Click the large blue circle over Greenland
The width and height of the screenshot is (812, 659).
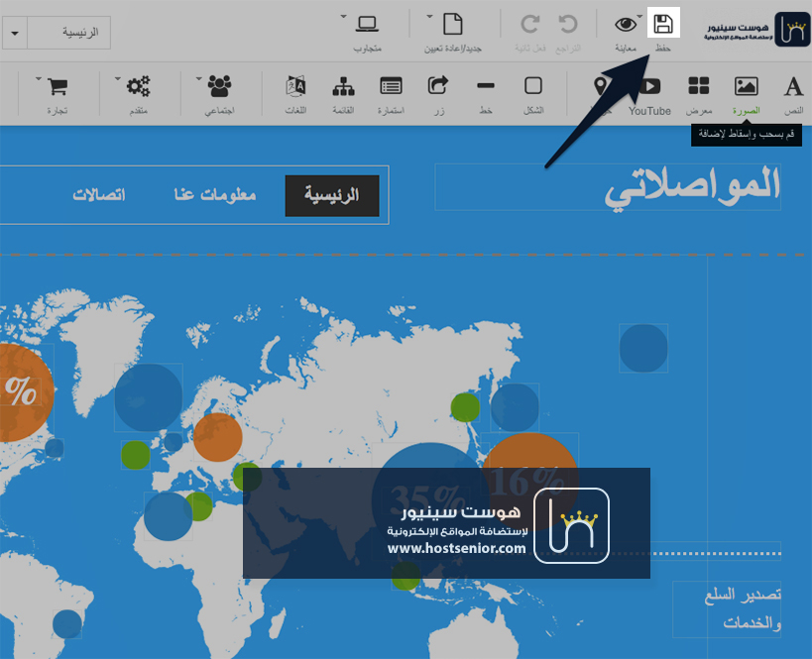149,397
